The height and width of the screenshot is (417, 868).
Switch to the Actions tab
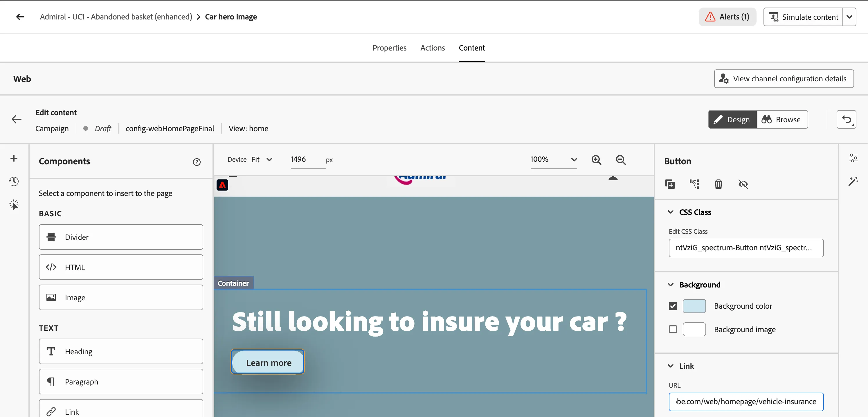[433, 48]
